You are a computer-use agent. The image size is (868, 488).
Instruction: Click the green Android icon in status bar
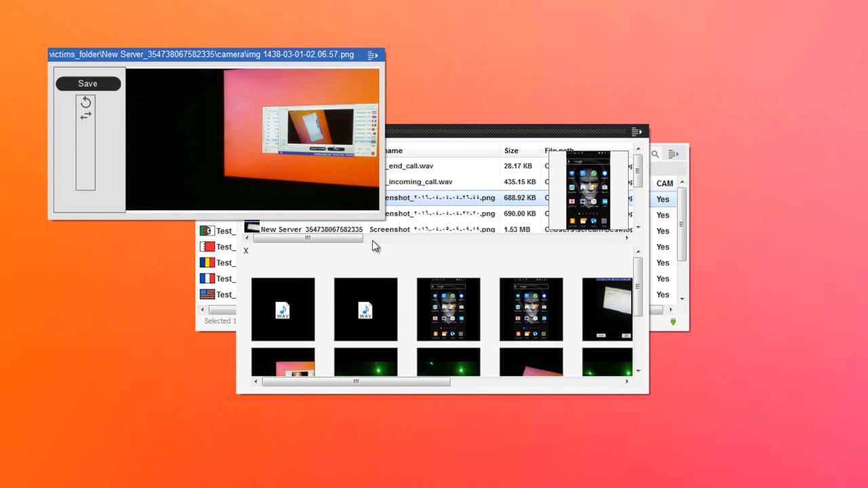(x=673, y=321)
